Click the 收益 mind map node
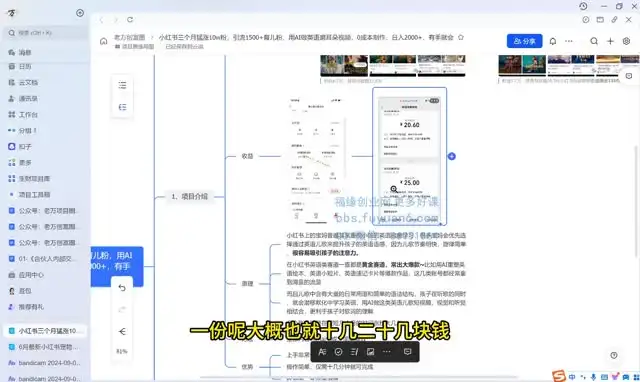640x382 pixels. 247,156
